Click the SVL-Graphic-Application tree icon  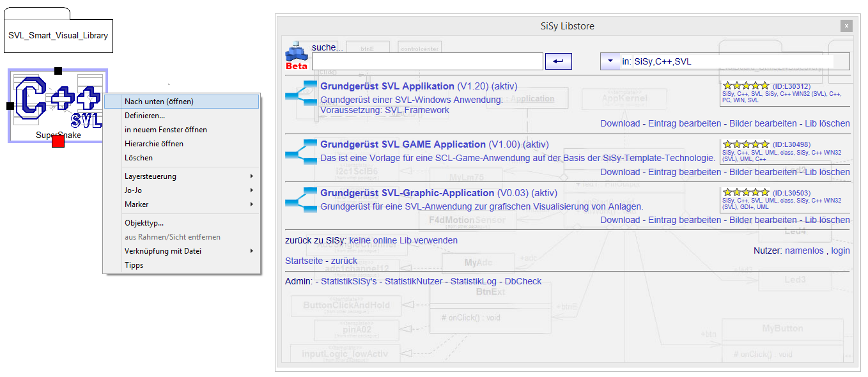(x=301, y=199)
